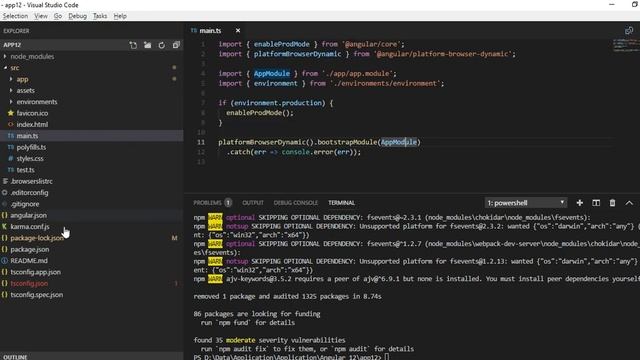Open the Go menu
This screenshot has width=640, height=360.
pos(58,16)
